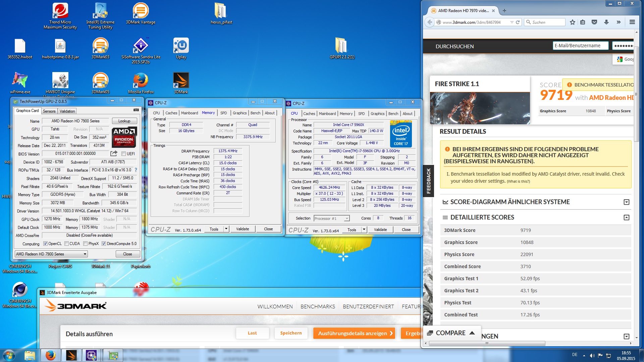The image size is (644, 362).
Task: Open Tools dropdown arrow in CPU tab CPU-Z
Action: (364, 230)
